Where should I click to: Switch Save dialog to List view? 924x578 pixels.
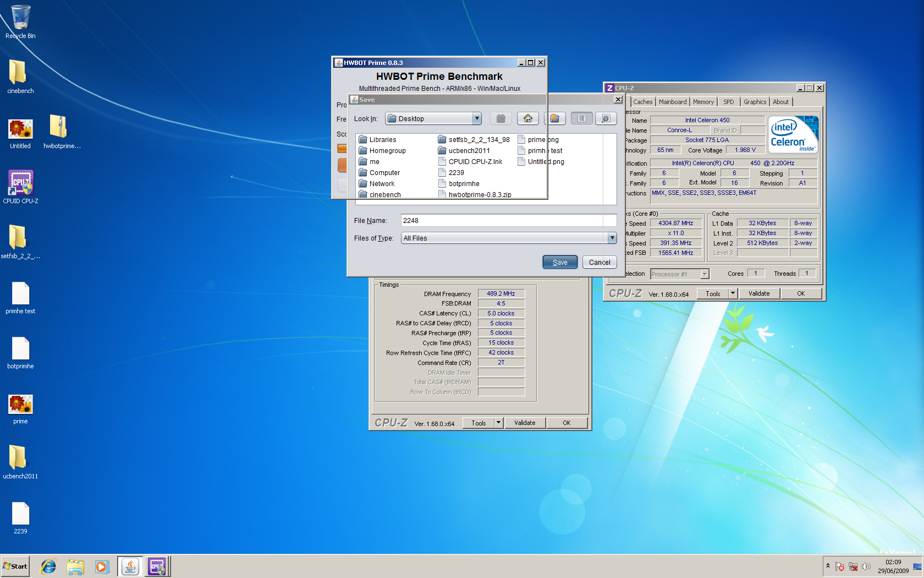click(x=581, y=118)
